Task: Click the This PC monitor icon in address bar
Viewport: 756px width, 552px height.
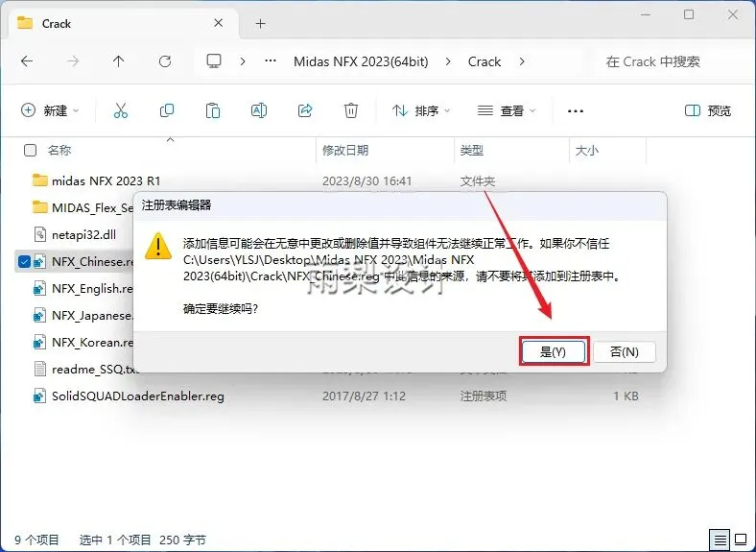Action: [x=214, y=61]
